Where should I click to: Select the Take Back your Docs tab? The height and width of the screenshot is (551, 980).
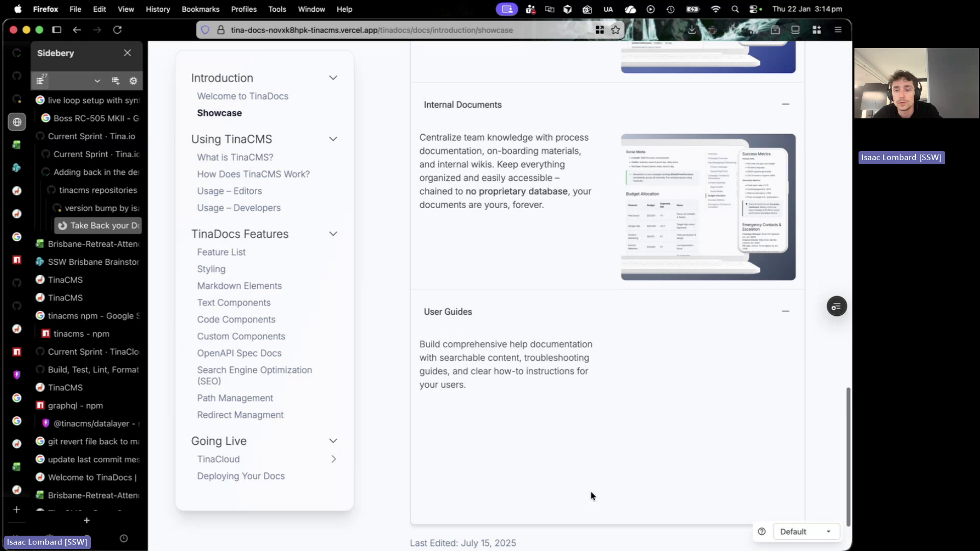(x=100, y=226)
